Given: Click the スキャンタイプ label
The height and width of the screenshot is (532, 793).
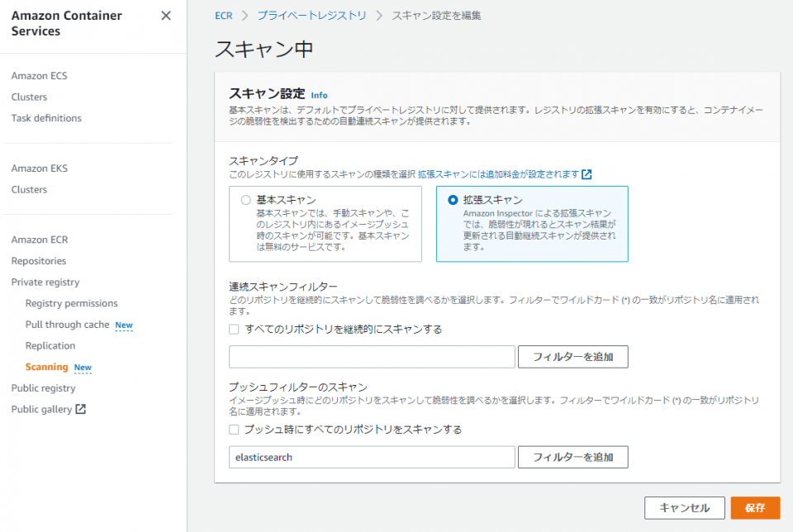Looking at the screenshot, I should point(264,161).
